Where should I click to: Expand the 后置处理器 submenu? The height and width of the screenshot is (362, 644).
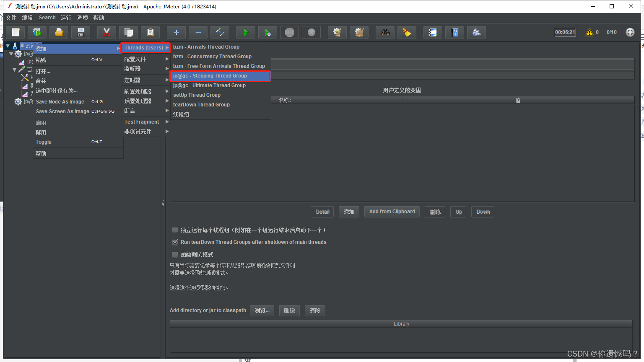tap(146, 101)
